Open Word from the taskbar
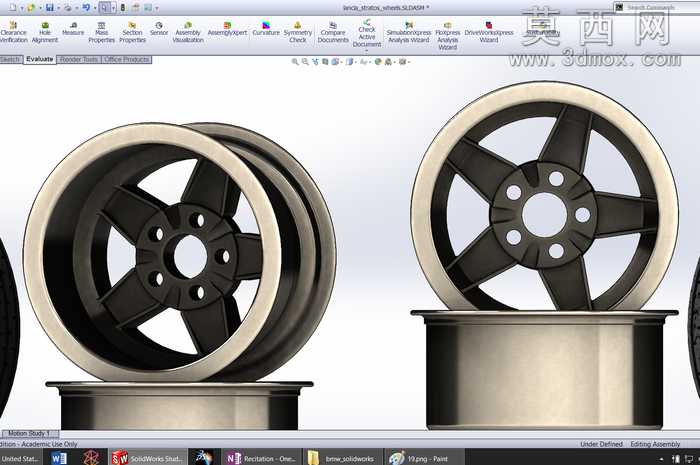 (x=59, y=458)
